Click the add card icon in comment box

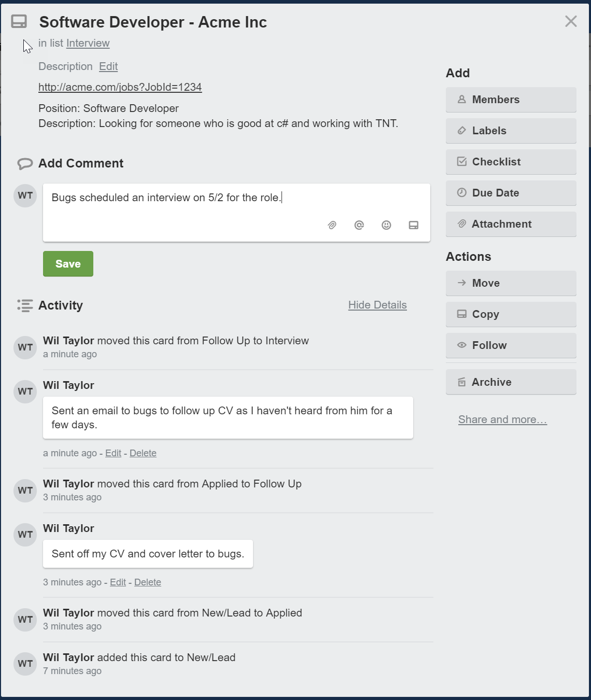(413, 225)
